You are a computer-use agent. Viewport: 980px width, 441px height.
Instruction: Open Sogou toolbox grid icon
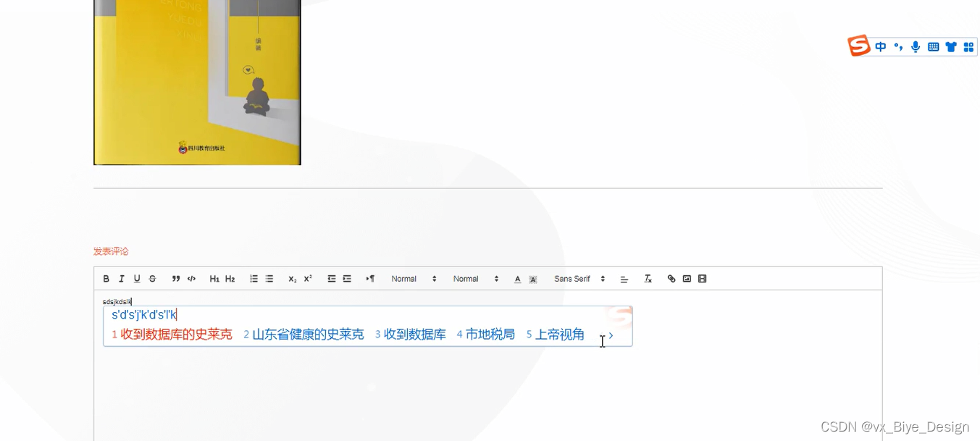[968, 47]
